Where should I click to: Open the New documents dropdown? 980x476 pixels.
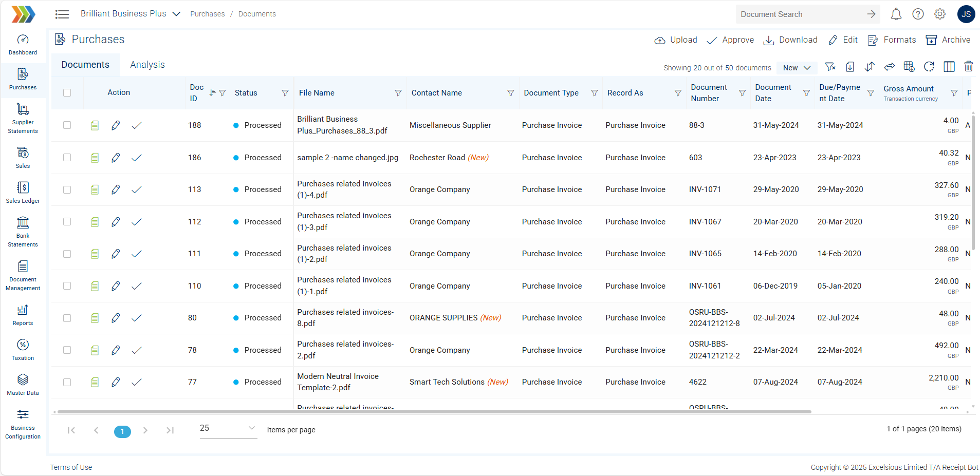point(796,67)
